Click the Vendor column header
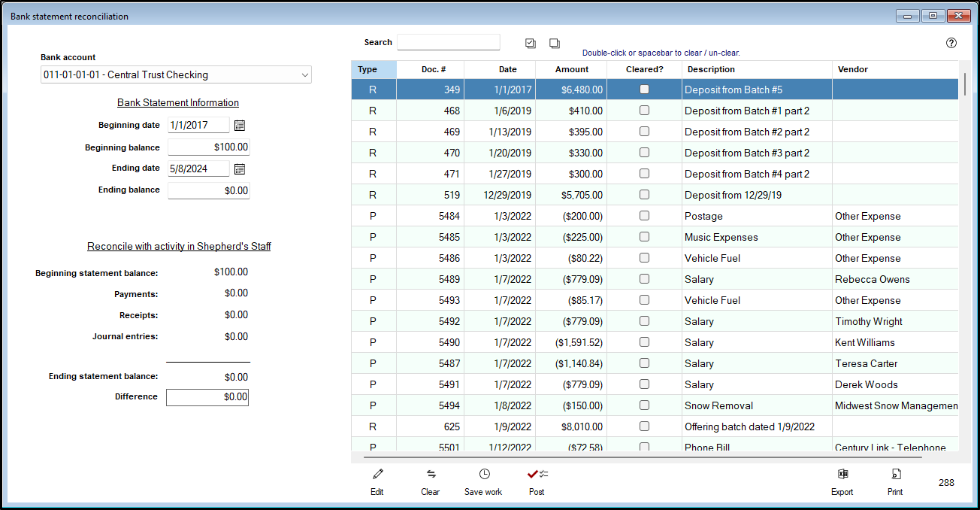This screenshot has width=980, height=510. [852, 69]
